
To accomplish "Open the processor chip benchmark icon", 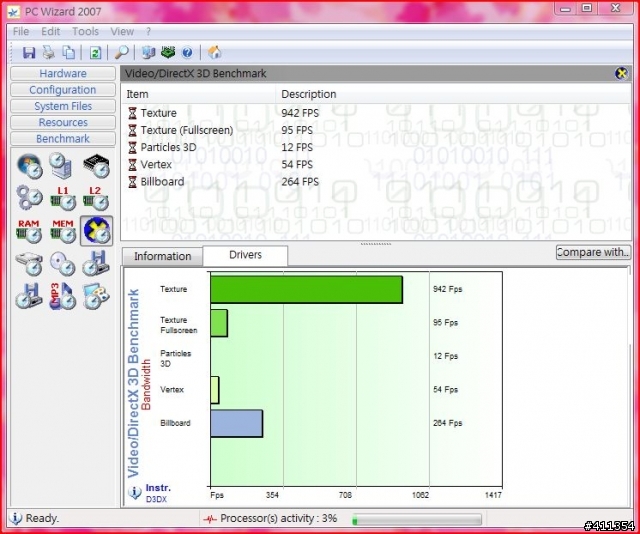I will coord(96,166).
